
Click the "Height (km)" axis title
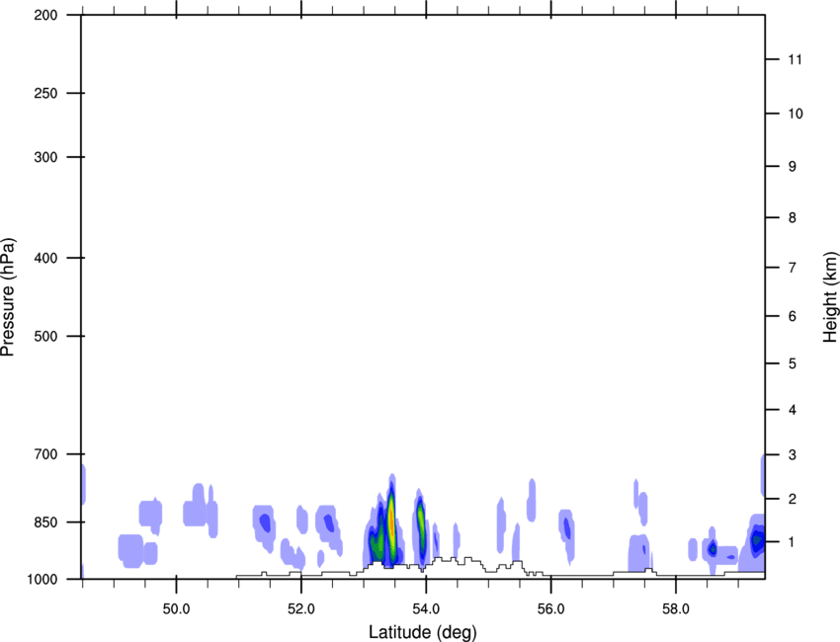[831, 297]
